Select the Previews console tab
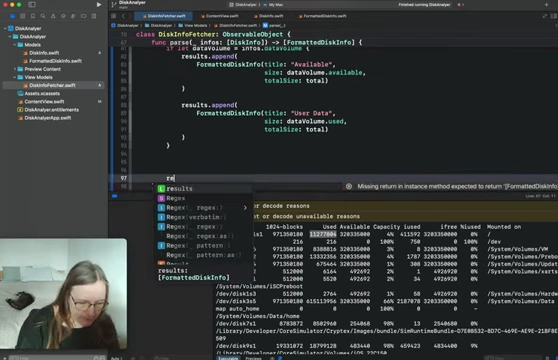Screen dimensions: 558x360 coord(253,358)
